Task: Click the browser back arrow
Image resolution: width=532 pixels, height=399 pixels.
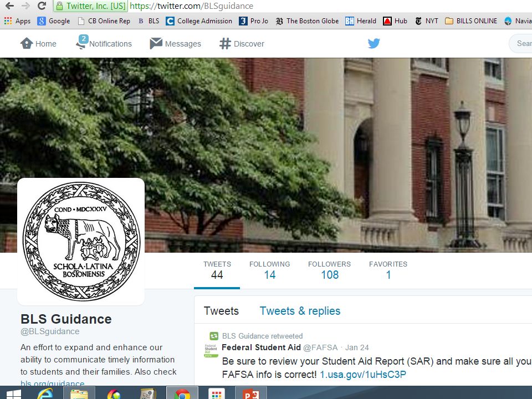Action: [9, 6]
